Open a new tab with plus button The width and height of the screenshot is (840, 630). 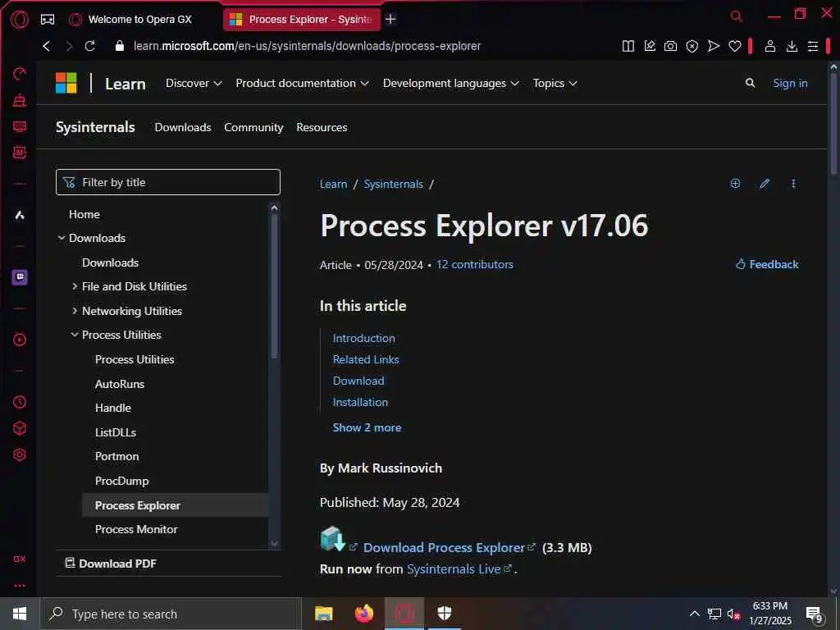pos(390,20)
